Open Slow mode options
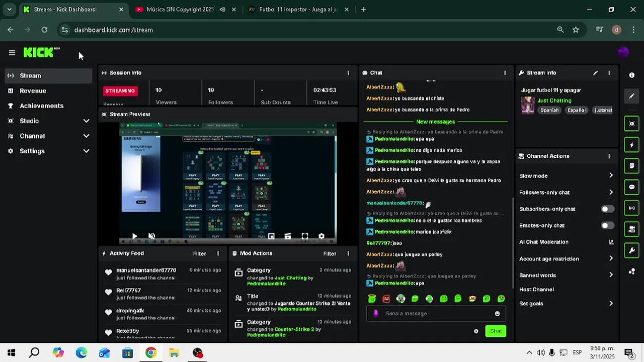644x362 pixels. [x=567, y=176]
